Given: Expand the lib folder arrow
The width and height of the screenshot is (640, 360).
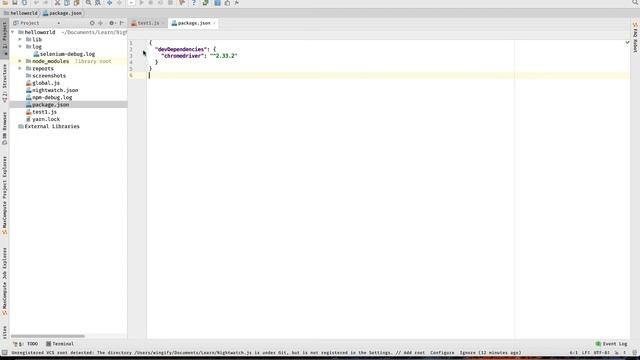Looking at the screenshot, I should (x=20, y=40).
